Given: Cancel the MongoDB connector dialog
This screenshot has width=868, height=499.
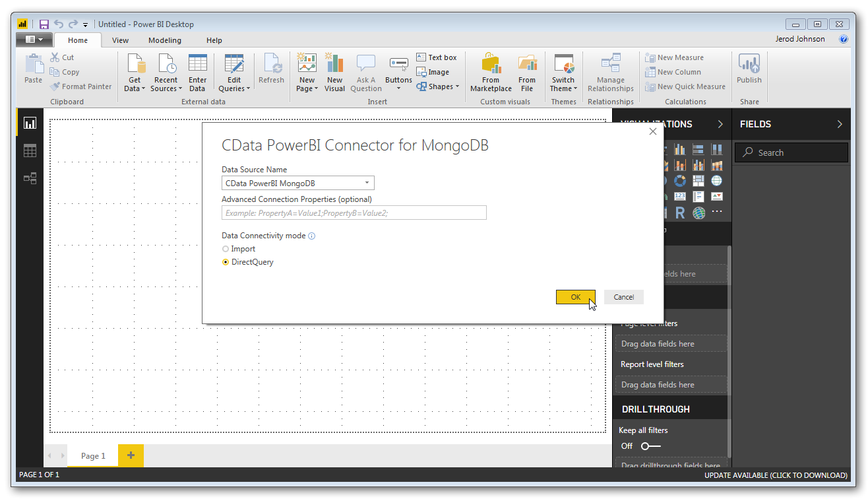Looking at the screenshot, I should [x=623, y=297].
